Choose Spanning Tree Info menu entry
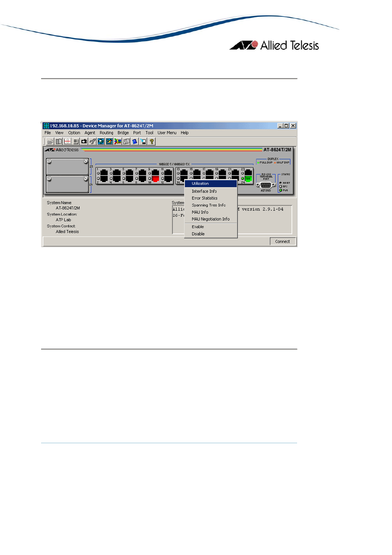The image size is (392, 555). [x=211, y=205]
